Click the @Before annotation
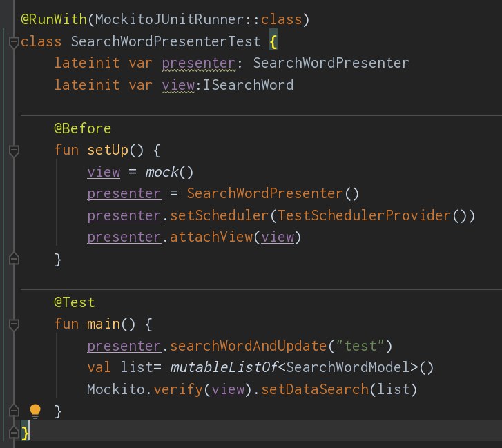Image resolution: width=502 pixels, height=448 pixels. click(83, 128)
